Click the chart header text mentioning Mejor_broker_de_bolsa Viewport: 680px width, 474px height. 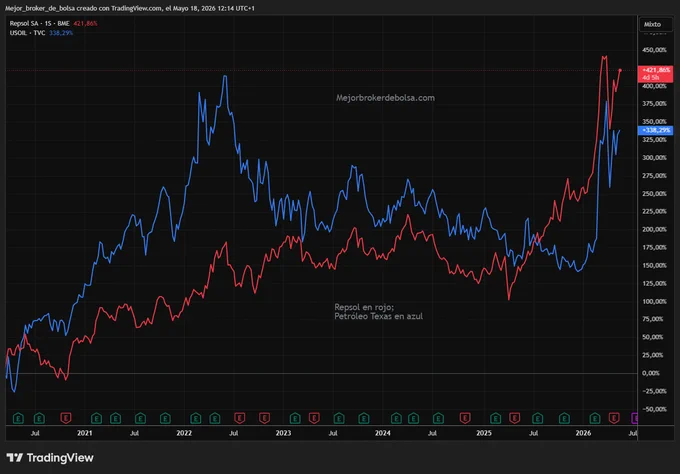pos(130,8)
